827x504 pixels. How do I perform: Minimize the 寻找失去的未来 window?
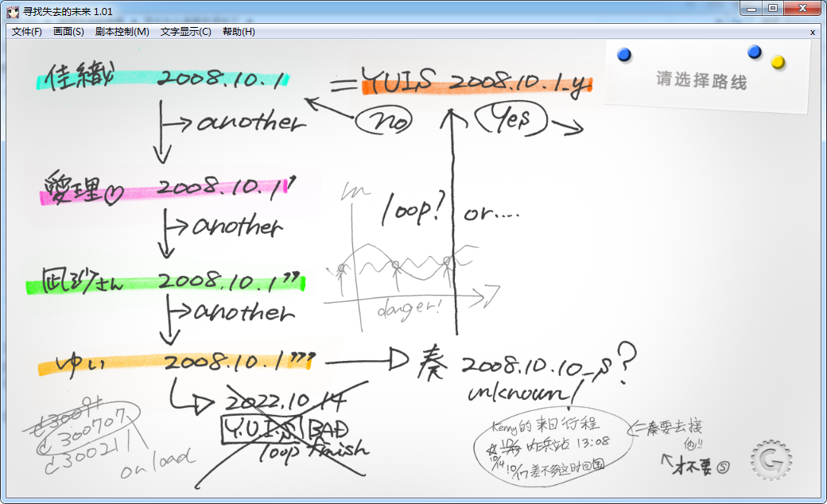[751, 9]
